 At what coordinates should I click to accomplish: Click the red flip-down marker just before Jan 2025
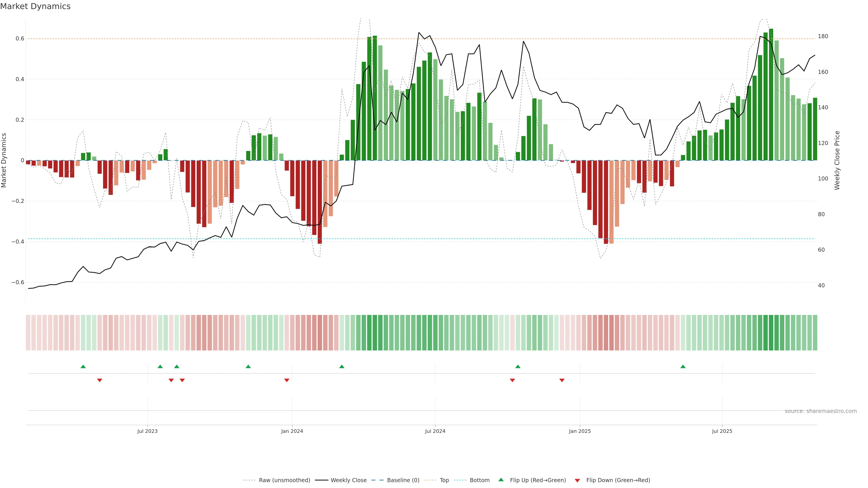coord(562,380)
